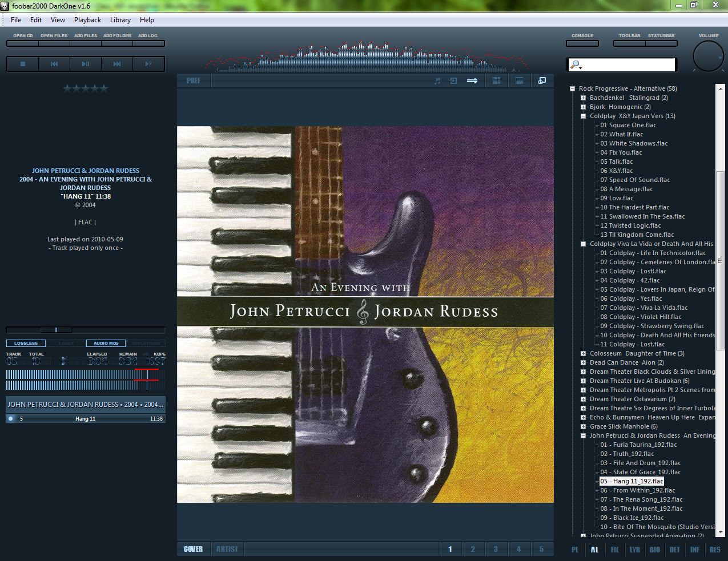728x561 pixels.
Task: Skip to the previous track
Action: (54, 64)
